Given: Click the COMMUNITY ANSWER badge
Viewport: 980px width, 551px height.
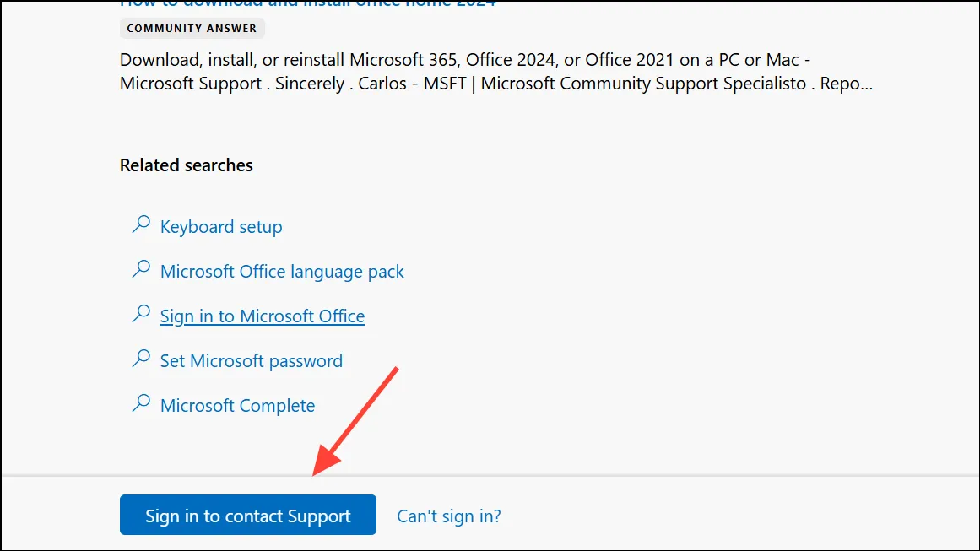Looking at the screenshot, I should coord(192,28).
